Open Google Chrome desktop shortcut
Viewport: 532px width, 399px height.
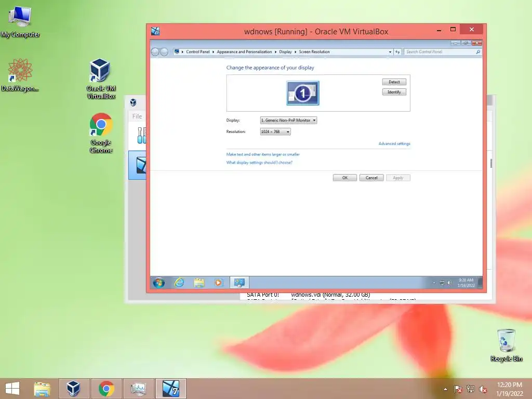[101, 133]
